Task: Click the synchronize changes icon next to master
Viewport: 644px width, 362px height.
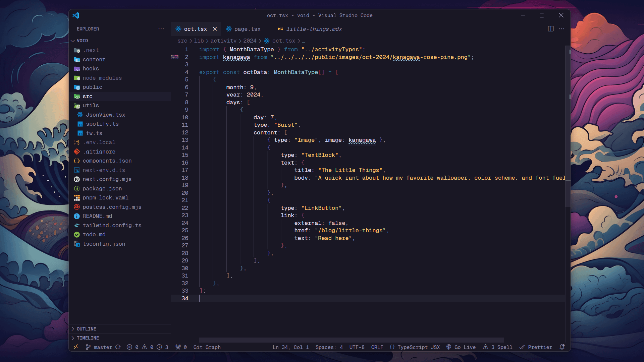Action: click(x=118, y=347)
